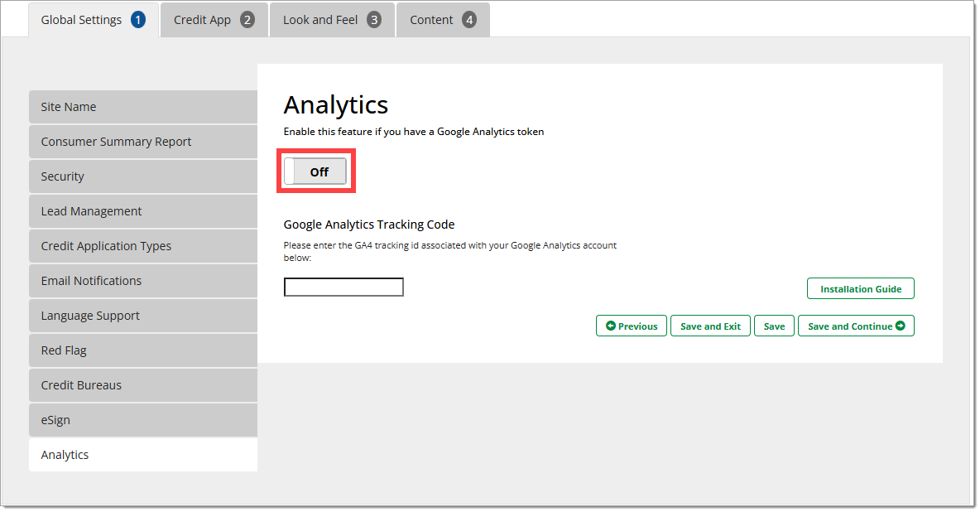Image resolution: width=980 pixels, height=512 pixels.
Task: Switch to the Credit App tab
Action: [x=214, y=20]
